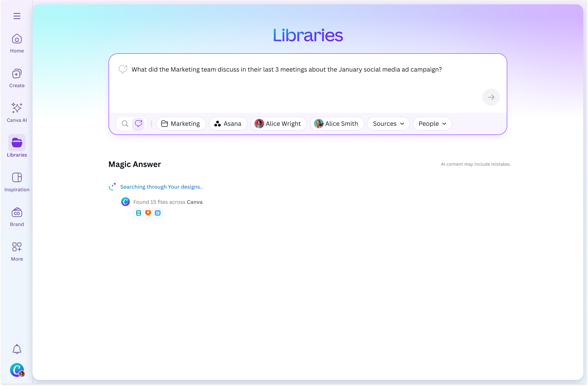Open the notifications bell
588x386 pixels.
[17, 349]
